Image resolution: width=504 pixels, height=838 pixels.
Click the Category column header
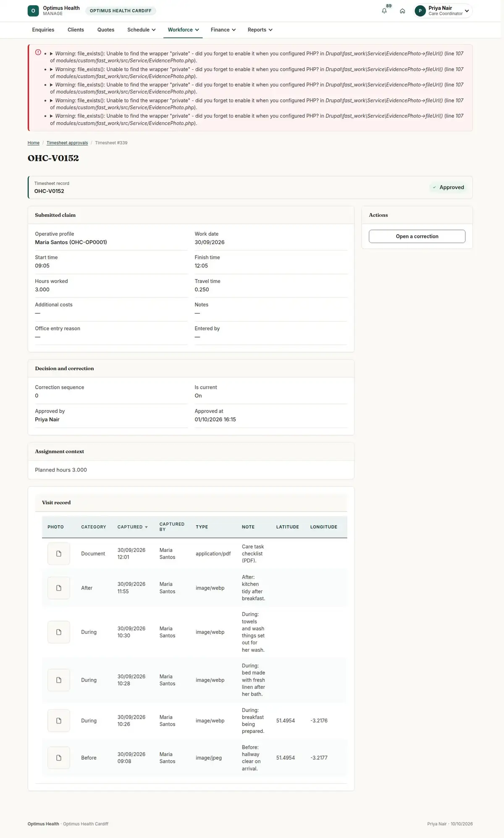click(94, 527)
